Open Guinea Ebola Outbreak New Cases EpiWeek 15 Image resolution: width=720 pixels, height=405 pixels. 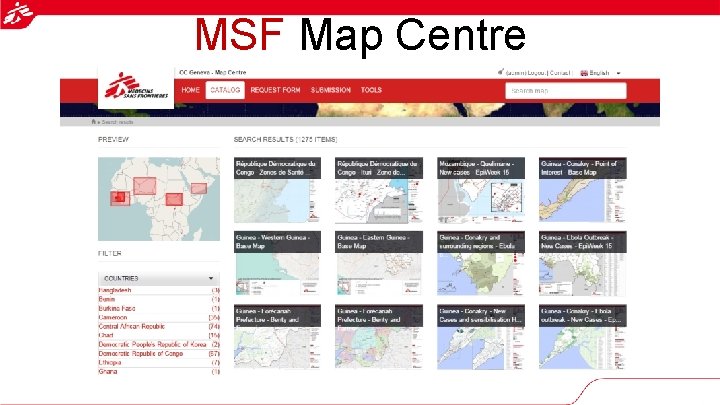tap(583, 264)
